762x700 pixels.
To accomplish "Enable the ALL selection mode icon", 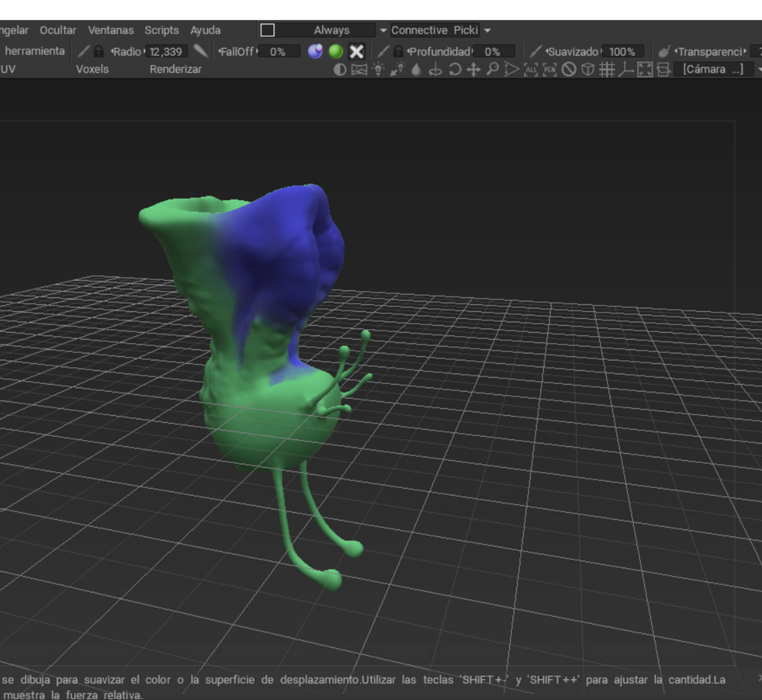I will pyautogui.click(x=532, y=69).
